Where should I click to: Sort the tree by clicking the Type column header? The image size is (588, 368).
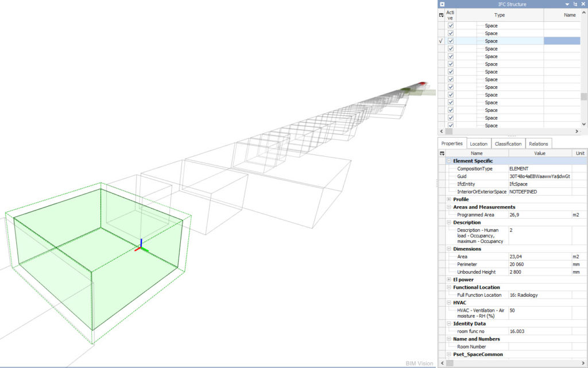click(499, 15)
